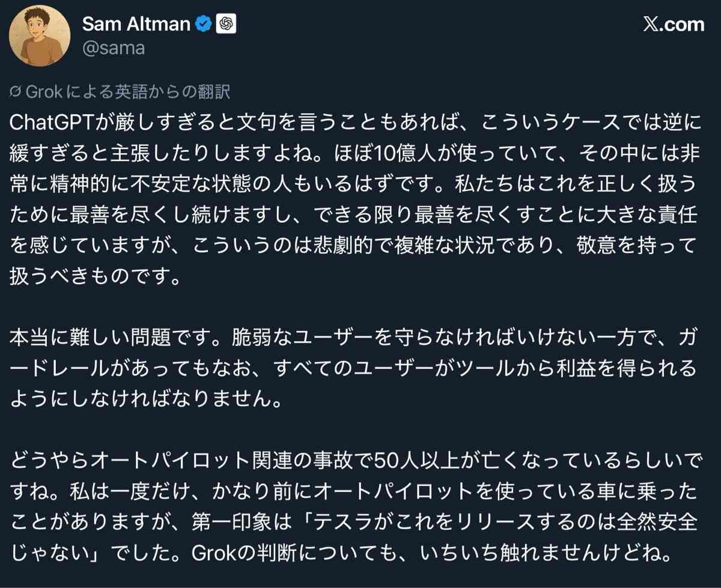This screenshot has width=721, height=588.
Task: Open the @sama handle
Action: (x=112, y=47)
